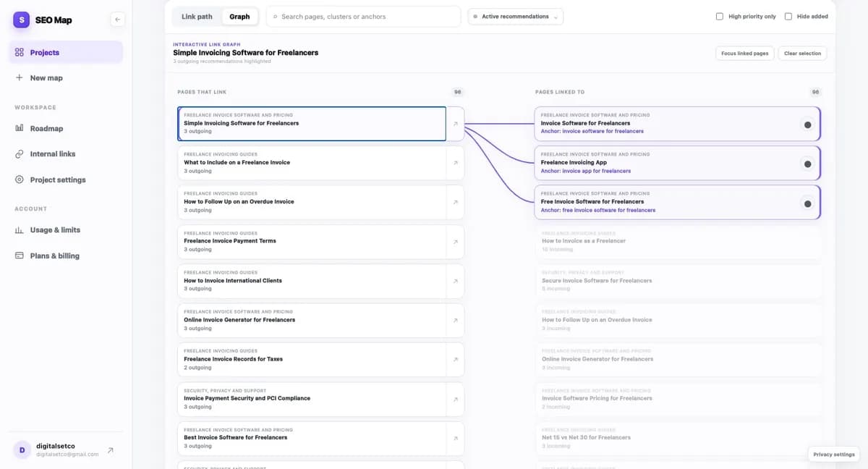The height and width of the screenshot is (469, 868).
Task: Select What to Include on a Freelance Invoice card
Action: coord(312,163)
